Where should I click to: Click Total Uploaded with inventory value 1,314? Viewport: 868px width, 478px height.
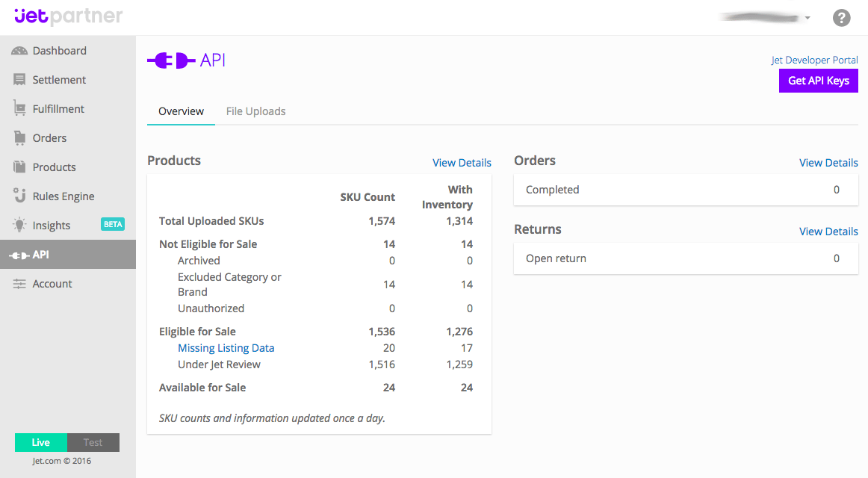click(459, 221)
